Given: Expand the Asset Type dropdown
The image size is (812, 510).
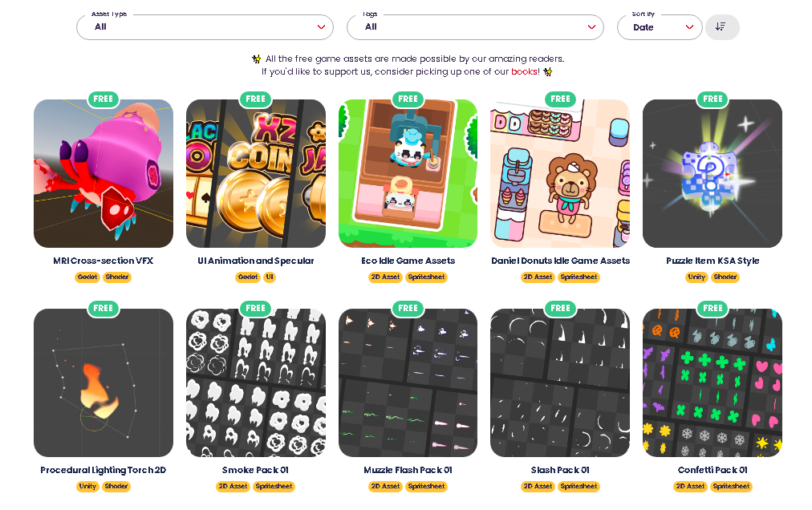Looking at the screenshot, I should click(205, 27).
